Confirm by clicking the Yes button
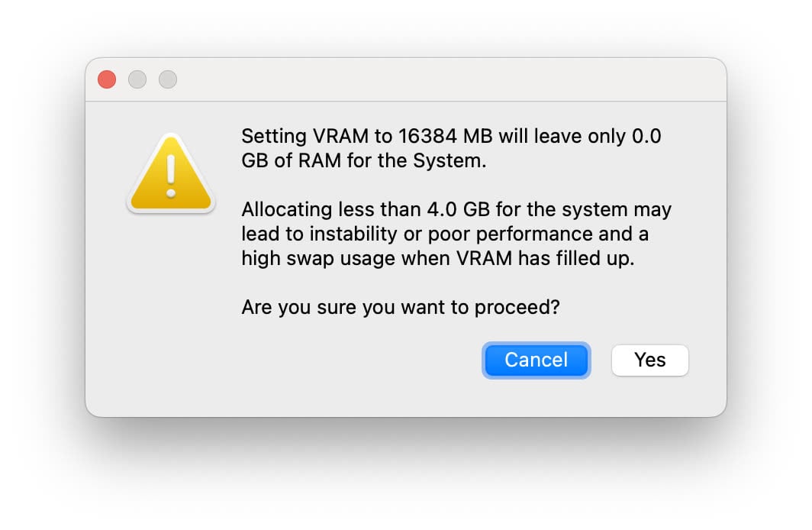The width and height of the screenshot is (812, 530). pos(650,360)
